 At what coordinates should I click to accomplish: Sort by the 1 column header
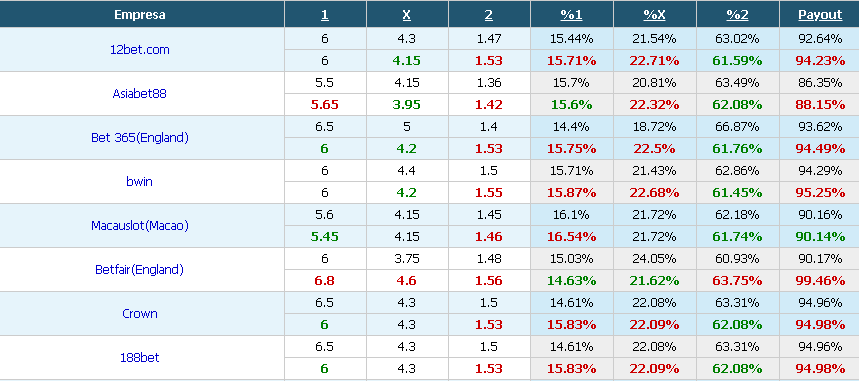[x=325, y=15]
